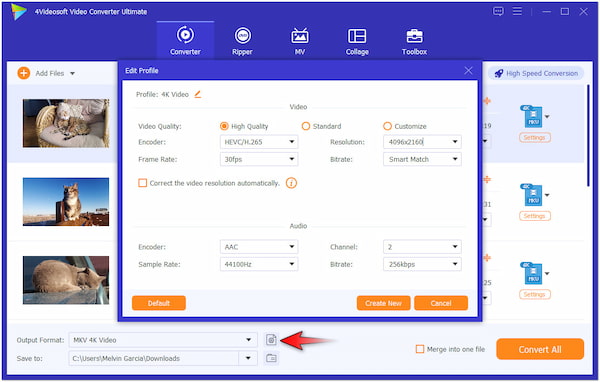The height and width of the screenshot is (382, 600).
Task: Open the hamburger menu in title bar
Action: pos(517,11)
